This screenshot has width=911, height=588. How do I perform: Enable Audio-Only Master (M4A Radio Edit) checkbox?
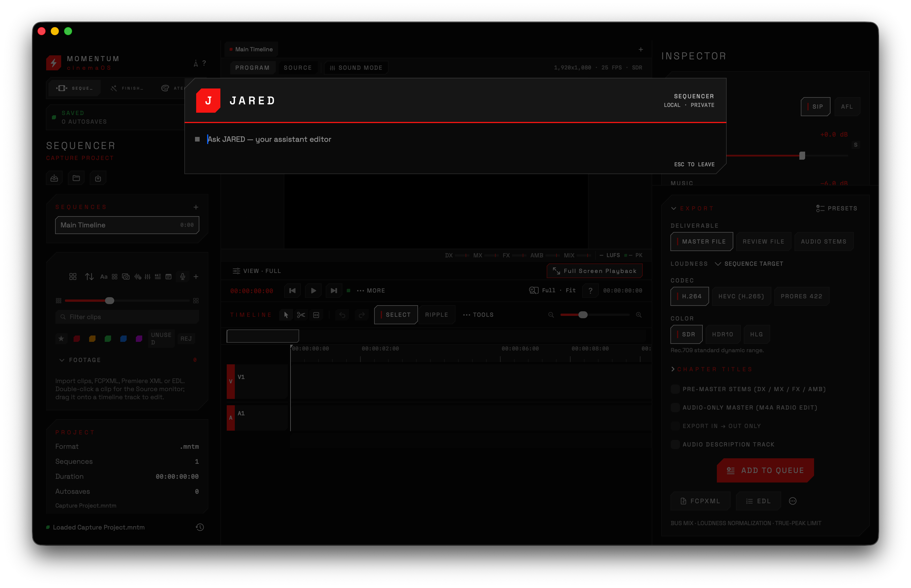click(x=675, y=407)
